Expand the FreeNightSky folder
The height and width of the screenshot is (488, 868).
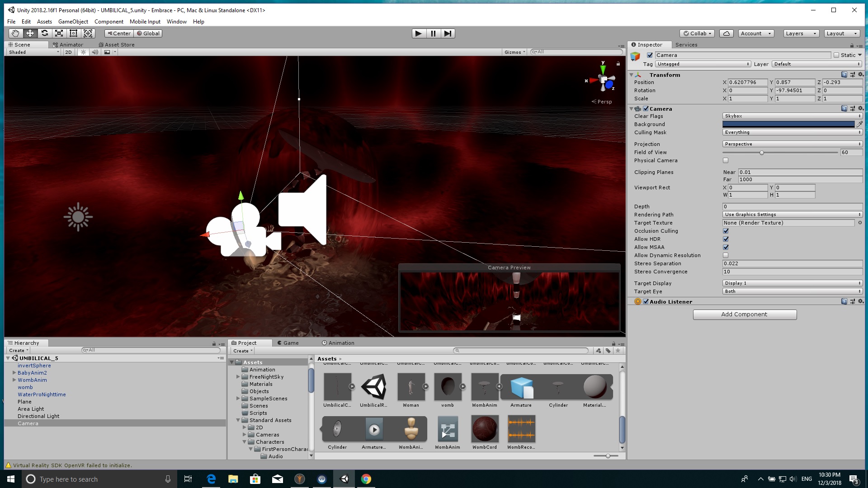coord(238,377)
